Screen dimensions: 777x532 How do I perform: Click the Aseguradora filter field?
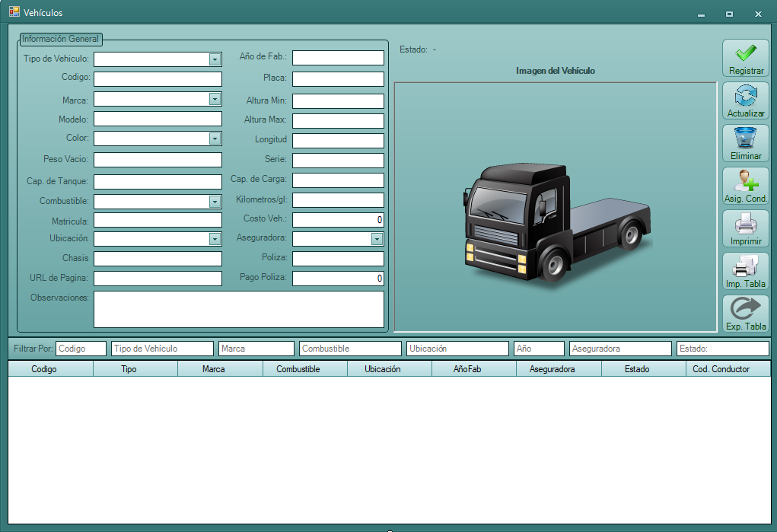pyautogui.click(x=620, y=349)
